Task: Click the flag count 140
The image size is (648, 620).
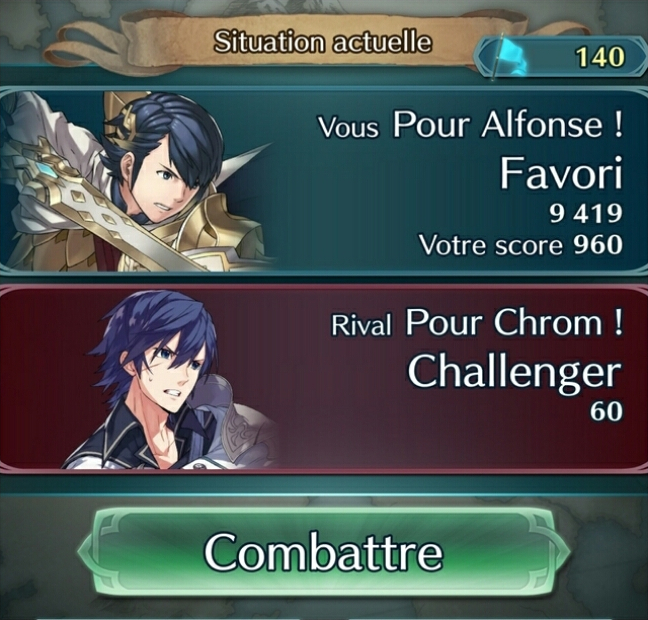Action: [x=599, y=57]
